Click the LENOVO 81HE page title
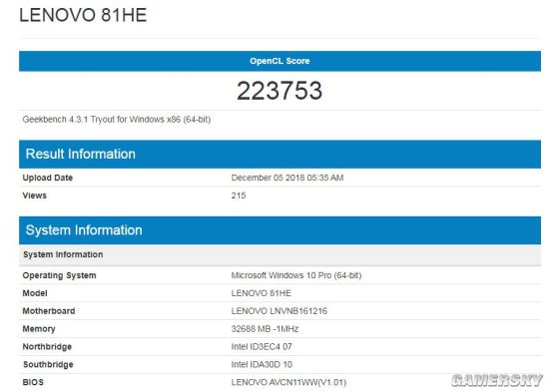549x392 pixels. [x=83, y=15]
